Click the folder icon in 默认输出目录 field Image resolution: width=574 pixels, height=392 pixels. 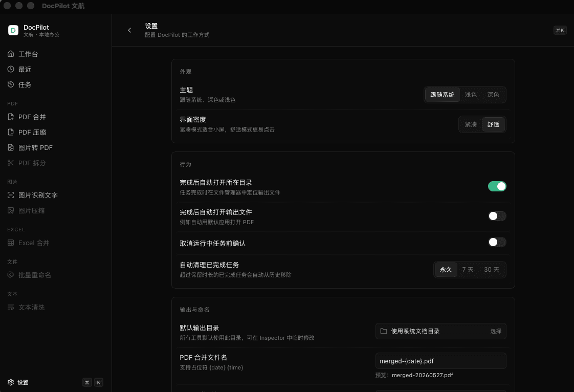(x=383, y=331)
